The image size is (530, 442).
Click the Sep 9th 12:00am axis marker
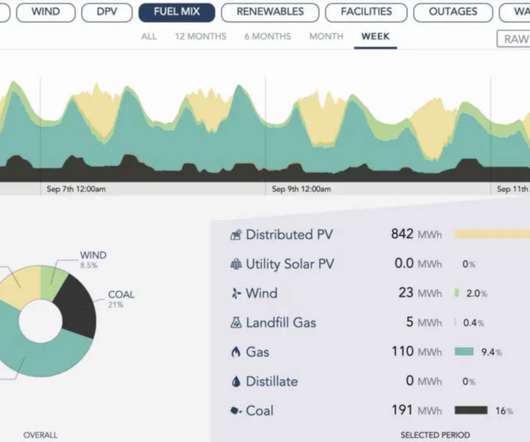[301, 189]
